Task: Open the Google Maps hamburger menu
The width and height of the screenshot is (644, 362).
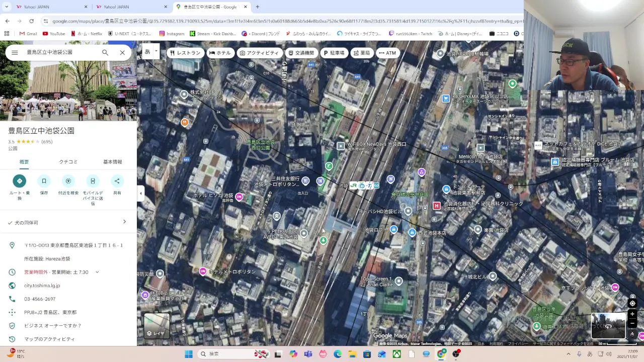Action: pos(15,52)
